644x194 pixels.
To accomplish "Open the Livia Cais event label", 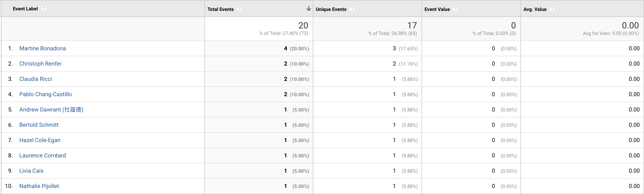I will coord(31,171).
